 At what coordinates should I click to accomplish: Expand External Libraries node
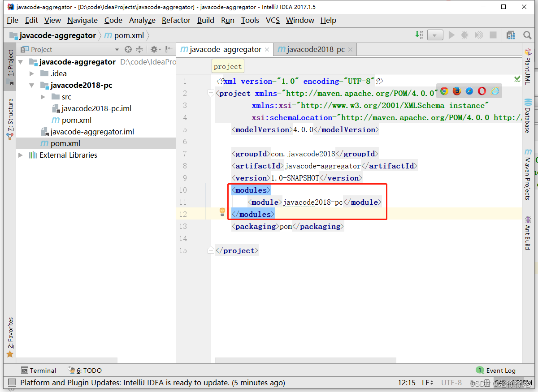pyautogui.click(x=21, y=155)
